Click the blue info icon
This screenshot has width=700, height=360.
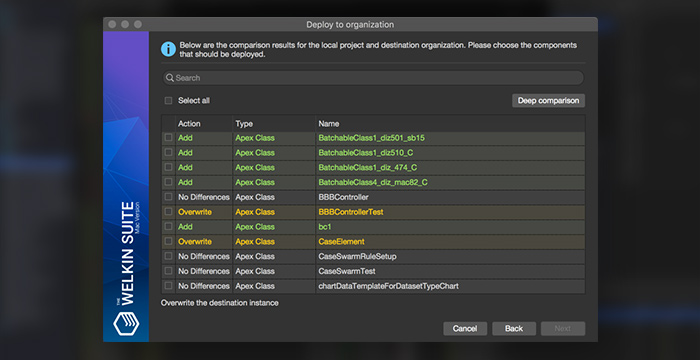[168, 49]
